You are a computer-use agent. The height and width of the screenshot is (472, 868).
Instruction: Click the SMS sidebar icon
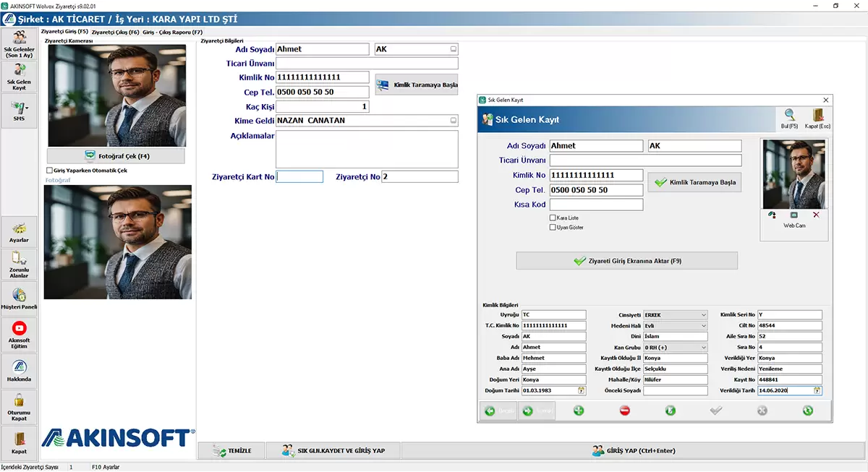click(19, 111)
